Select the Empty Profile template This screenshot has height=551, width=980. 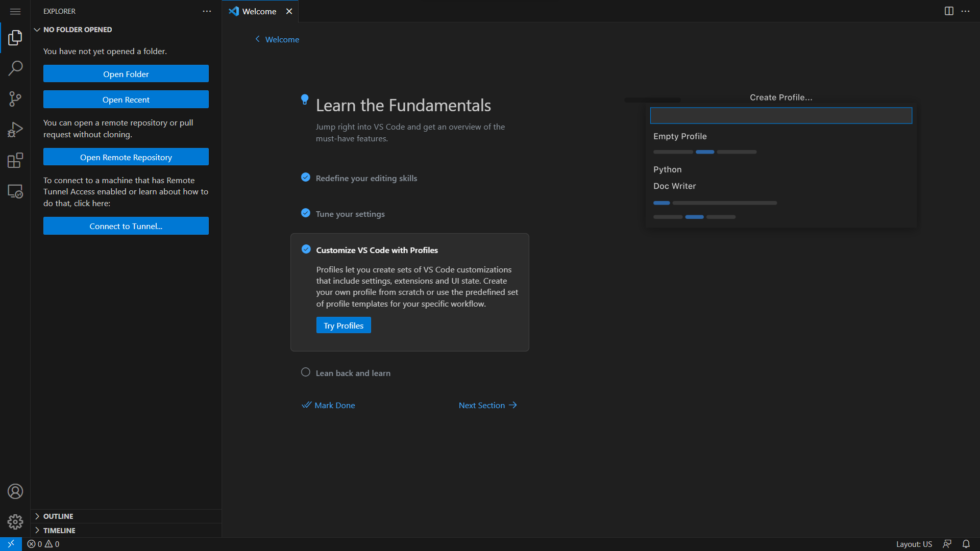[x=680, y=136]
